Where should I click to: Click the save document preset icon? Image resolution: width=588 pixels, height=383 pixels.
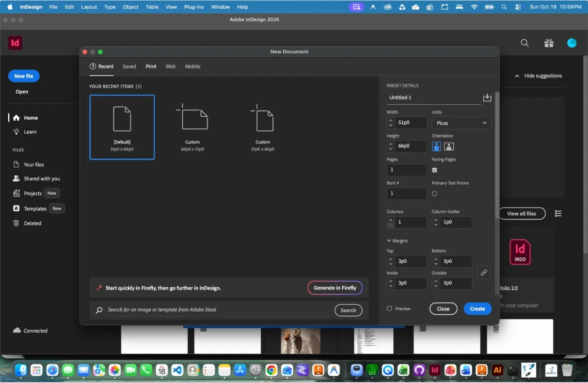[x=487, y=98]
